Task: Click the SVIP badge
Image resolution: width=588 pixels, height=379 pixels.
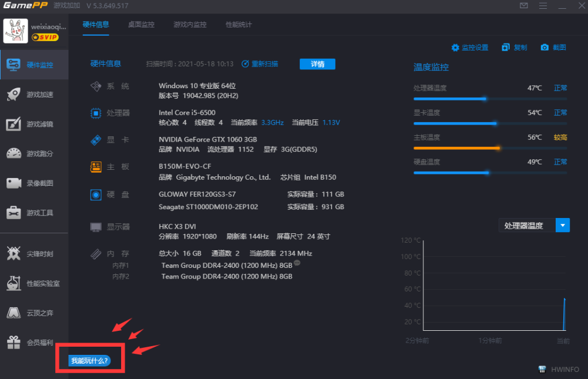Action: coord(45,37)
